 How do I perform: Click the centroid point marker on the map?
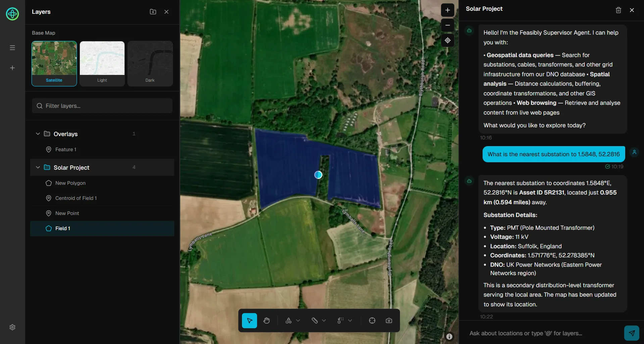[x=318, y=175]
